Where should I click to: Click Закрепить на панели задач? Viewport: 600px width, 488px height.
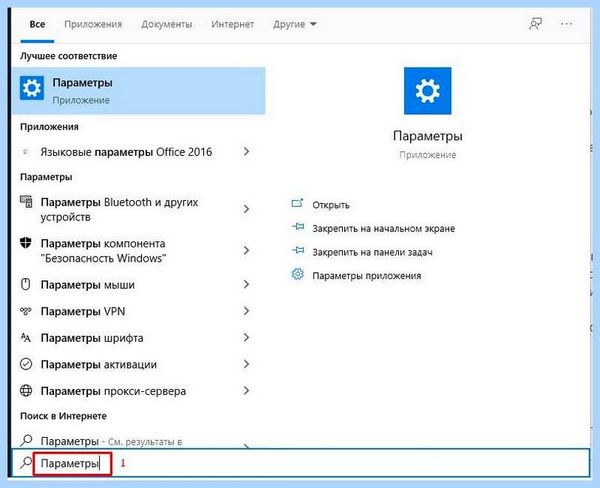pos(373,253)
